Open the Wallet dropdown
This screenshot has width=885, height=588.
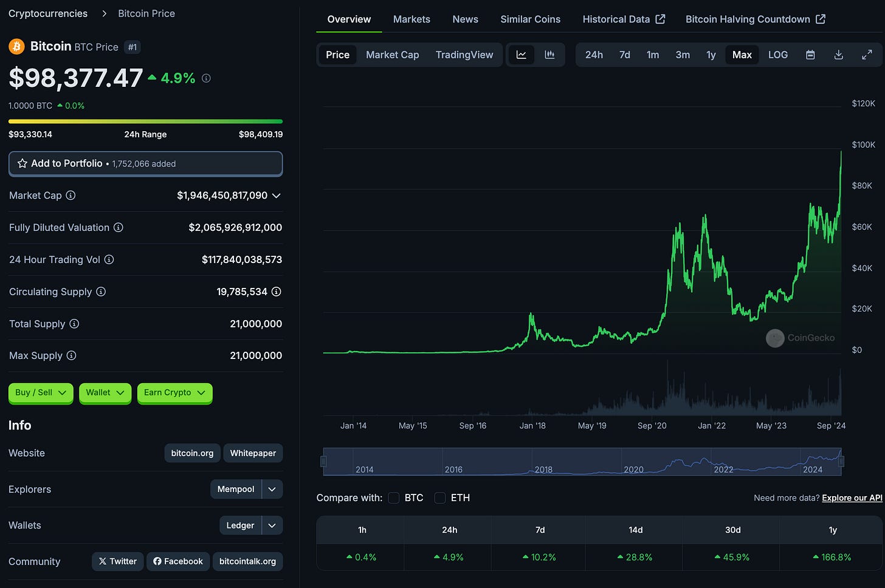tap(105, 392)
